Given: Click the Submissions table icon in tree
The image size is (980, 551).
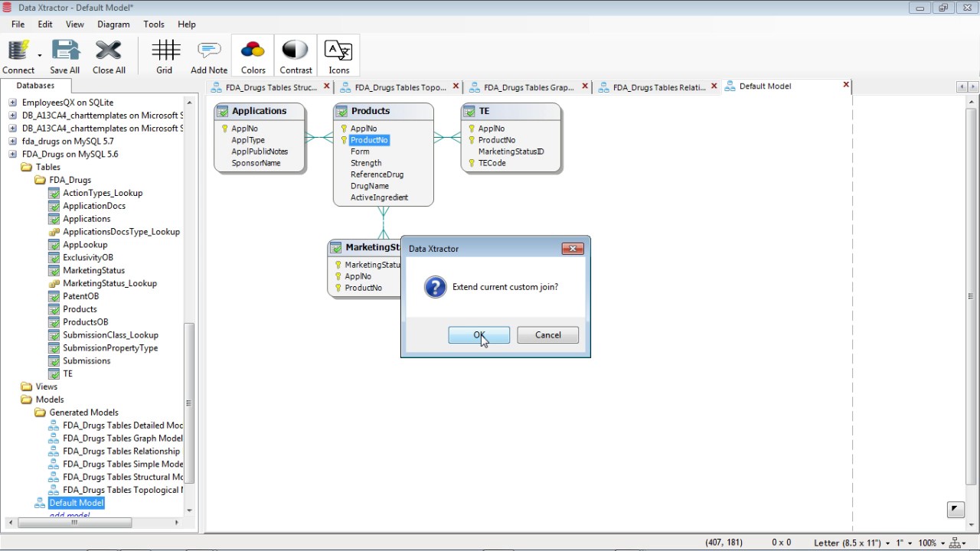Looking at the screenshot, I should [x=54, y=360].
